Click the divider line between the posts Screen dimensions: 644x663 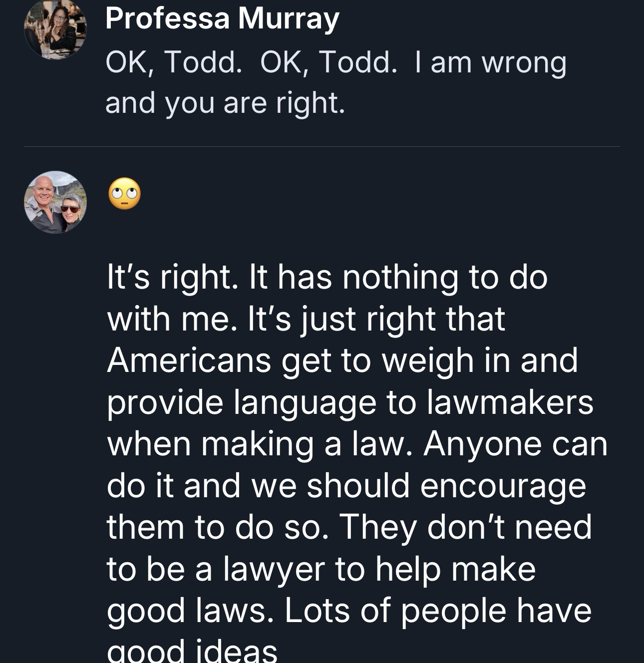click(x=322, y=147)
